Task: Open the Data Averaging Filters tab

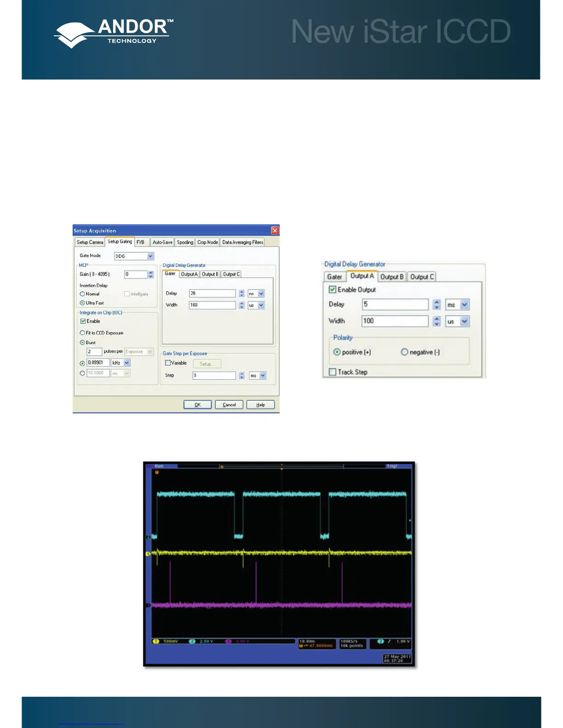Action: coord(243,242)
